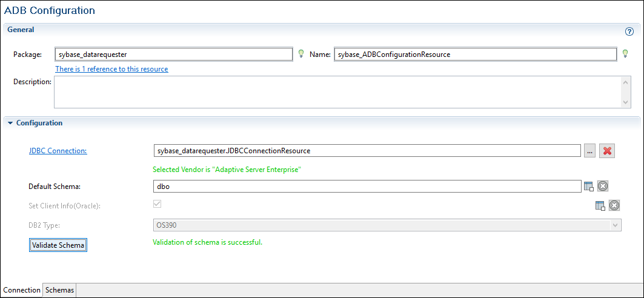Click the 'DB2 Type:' label
The height and width of the screenshot is (298, 644).
point(44,225)
